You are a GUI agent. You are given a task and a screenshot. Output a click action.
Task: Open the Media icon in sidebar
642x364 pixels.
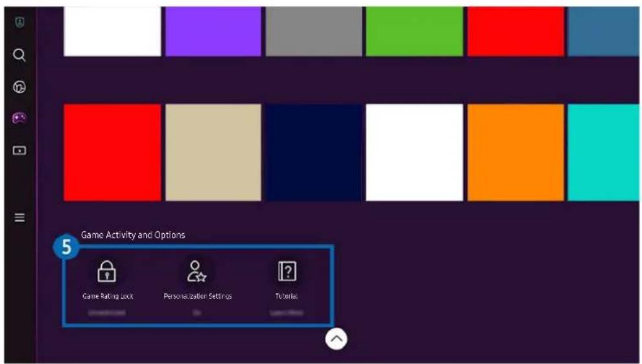pos(19,150)
